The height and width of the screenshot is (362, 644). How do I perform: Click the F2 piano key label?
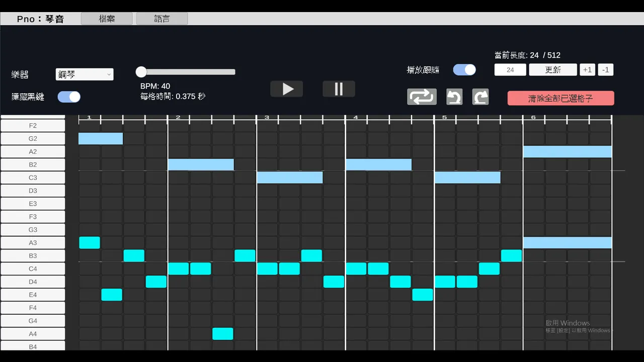33,126
